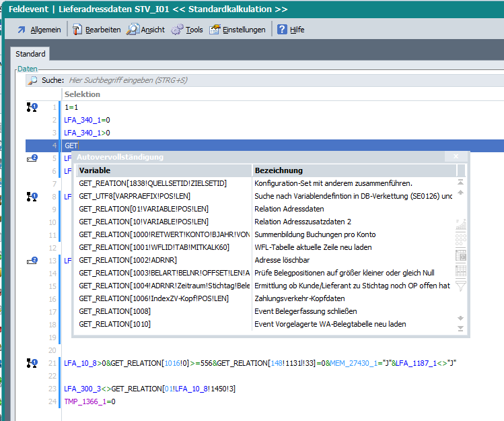Image resolution: width=504 pixels, height=421 pixels.
Task: Click the node icon beside line 1
Action: [32, 107]
